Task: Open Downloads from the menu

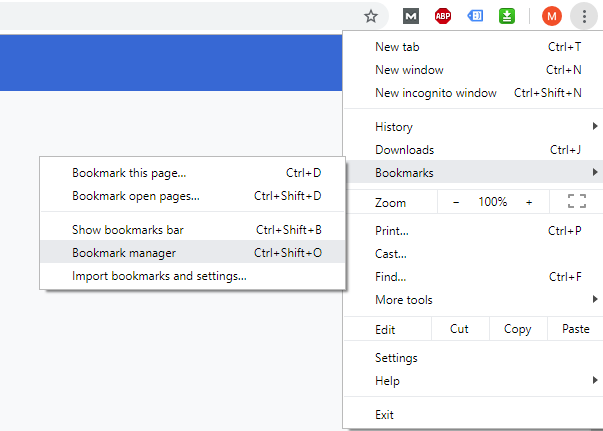Action: (x=473, y=150)
